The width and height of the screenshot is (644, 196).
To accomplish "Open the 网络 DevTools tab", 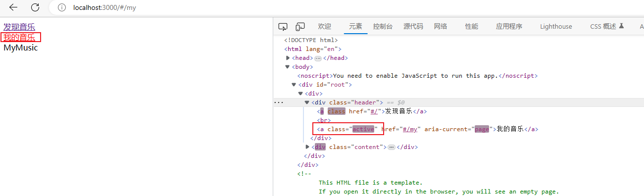I will pos(441,27).
